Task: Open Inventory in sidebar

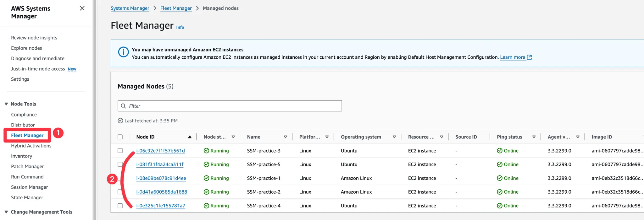Action: coord(22,156)
